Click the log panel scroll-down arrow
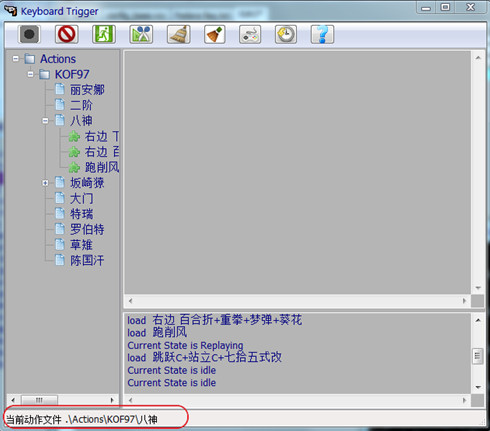This screenshot has height=431, width=490. pyautogui.click(x=478, y=387)
